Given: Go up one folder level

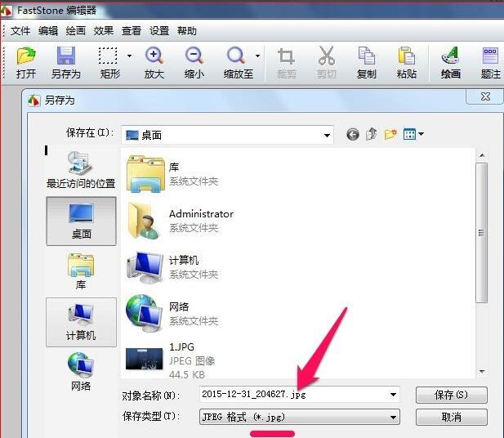Looking at the screenshot, I should [x=371, y=134].
